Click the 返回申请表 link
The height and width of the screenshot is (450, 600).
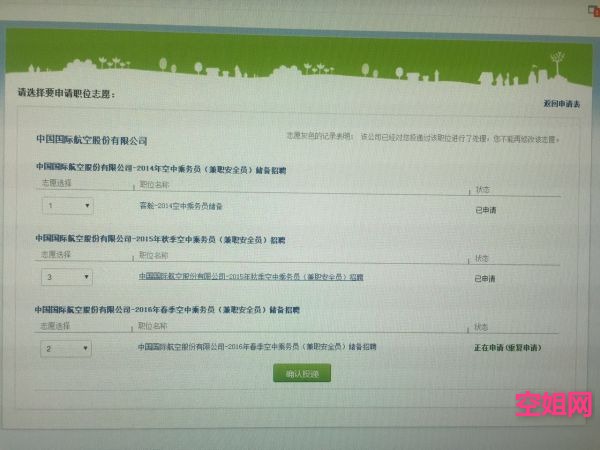click(x=562, y=104)
